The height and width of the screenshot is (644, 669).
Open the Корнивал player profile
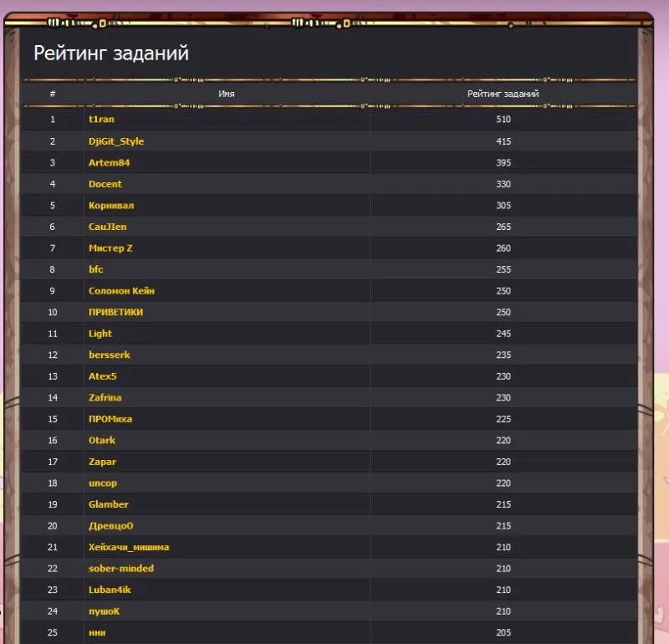click(x=111, y=205)
